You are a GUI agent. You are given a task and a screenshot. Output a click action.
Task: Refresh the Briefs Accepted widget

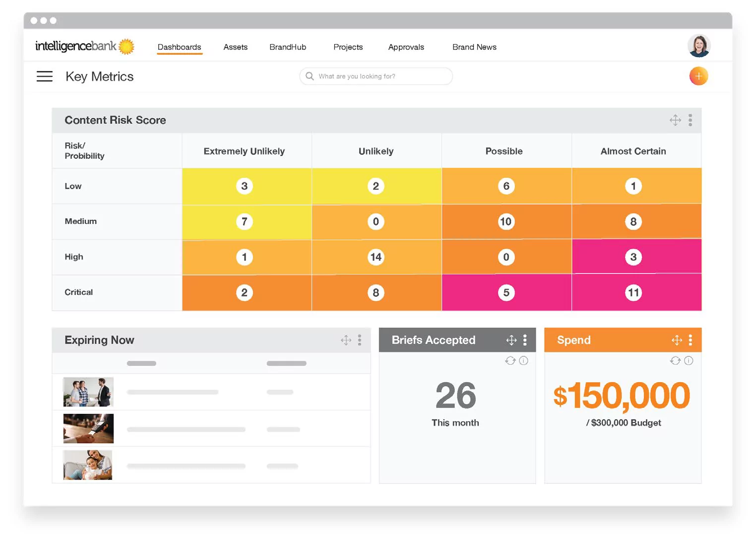pos(510,361)
